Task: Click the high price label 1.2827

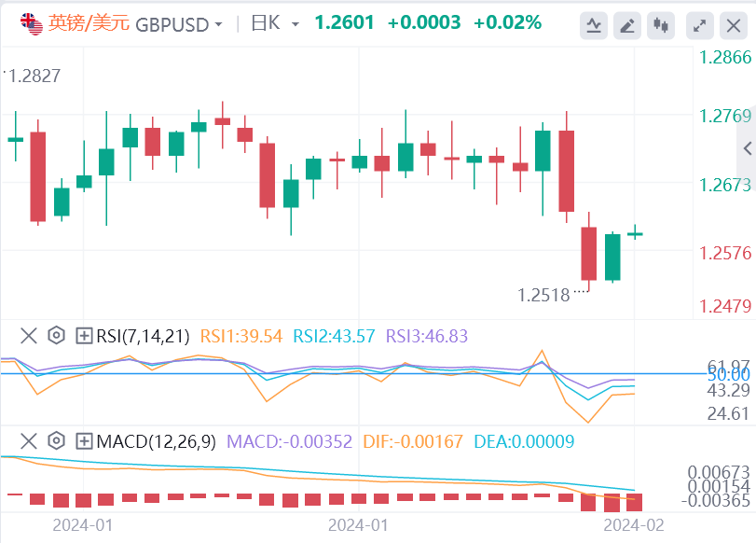Action: (x=34, y=76)
